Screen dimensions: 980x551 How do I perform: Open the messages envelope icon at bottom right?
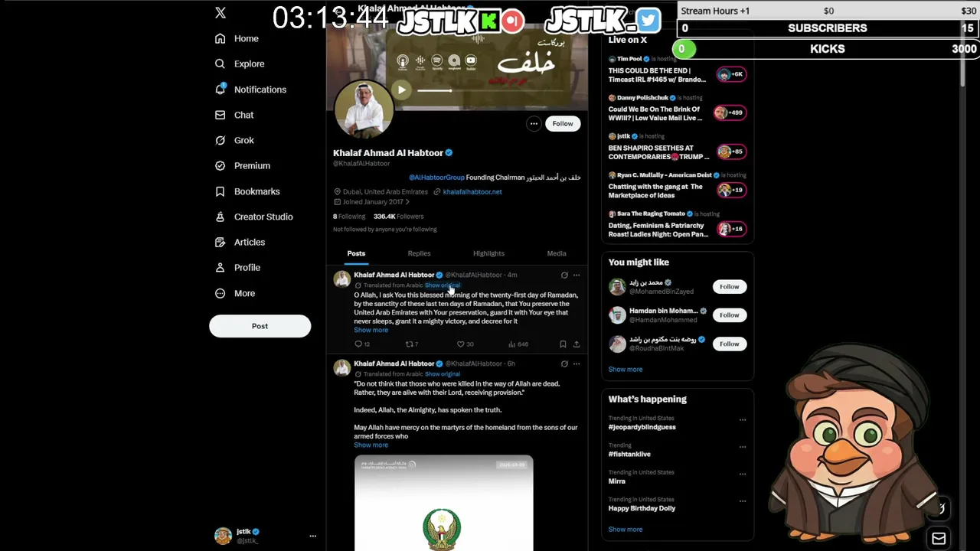[x=939, y=538]
